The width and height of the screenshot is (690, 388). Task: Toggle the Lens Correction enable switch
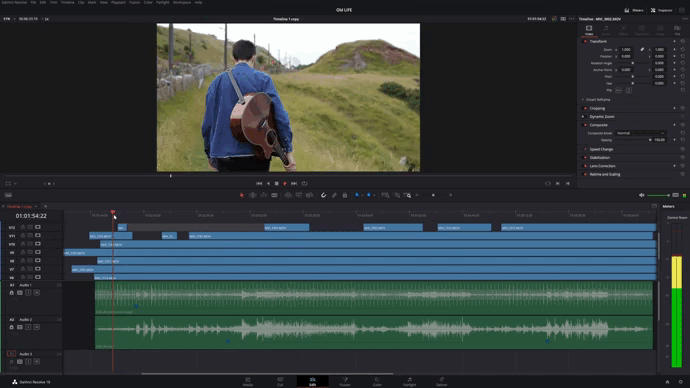[585, 166]
